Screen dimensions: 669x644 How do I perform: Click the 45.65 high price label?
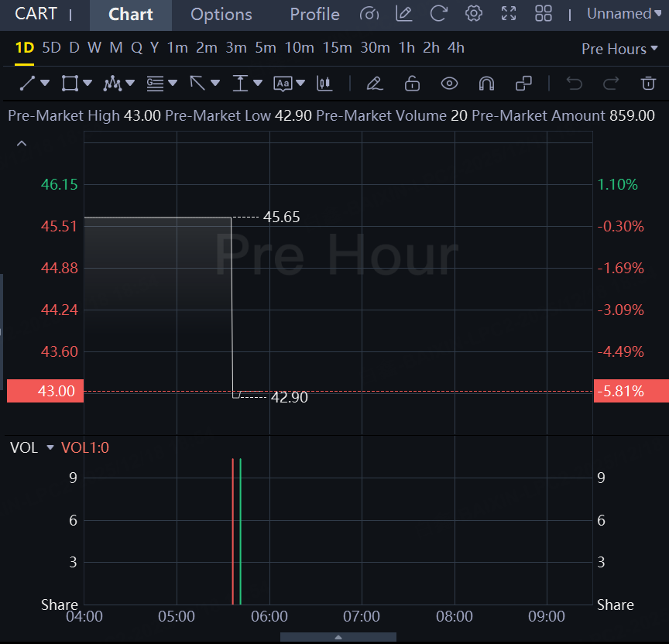point(282,217)
